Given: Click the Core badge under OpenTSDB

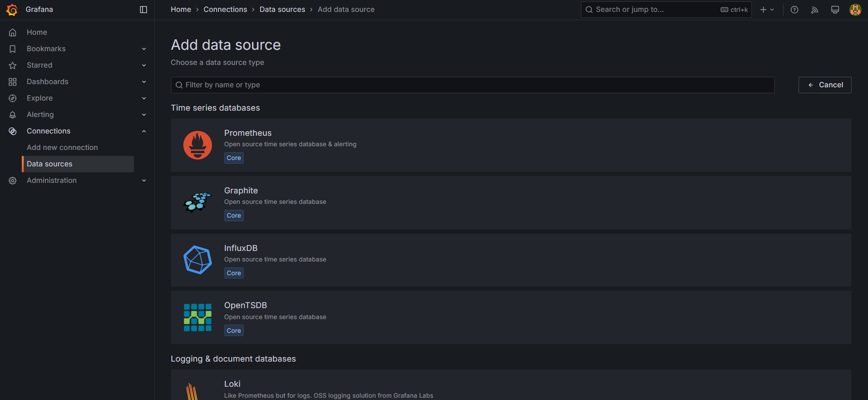Looking at the screenshot, I should tap(234, 331).
